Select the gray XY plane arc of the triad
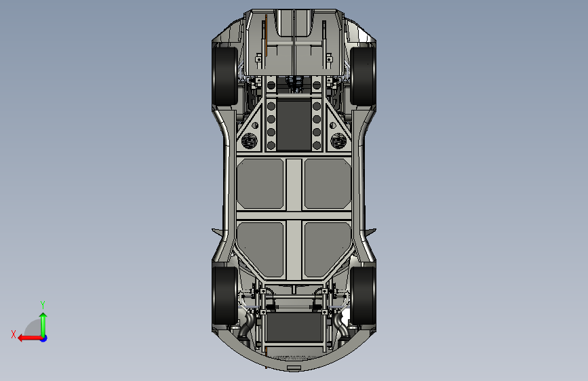The height and width of the screenshot is (381, 588). click(34, 327)
